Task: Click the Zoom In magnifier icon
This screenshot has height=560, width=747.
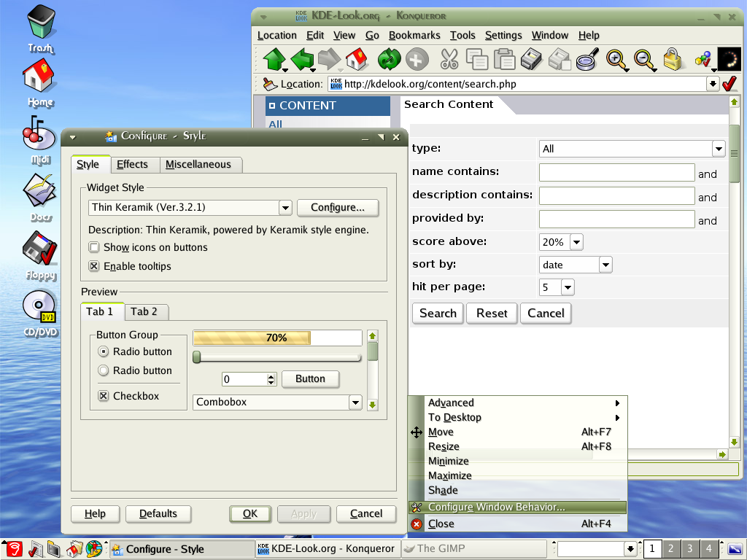Action: (x=617, y=60)
